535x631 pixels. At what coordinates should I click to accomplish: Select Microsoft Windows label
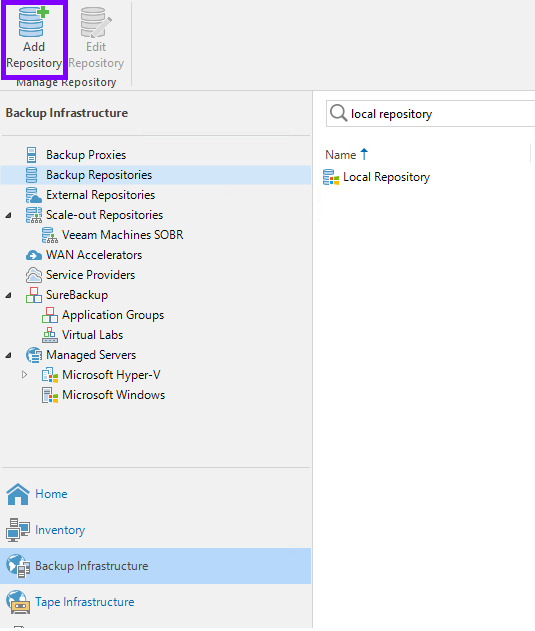(114, 395)
